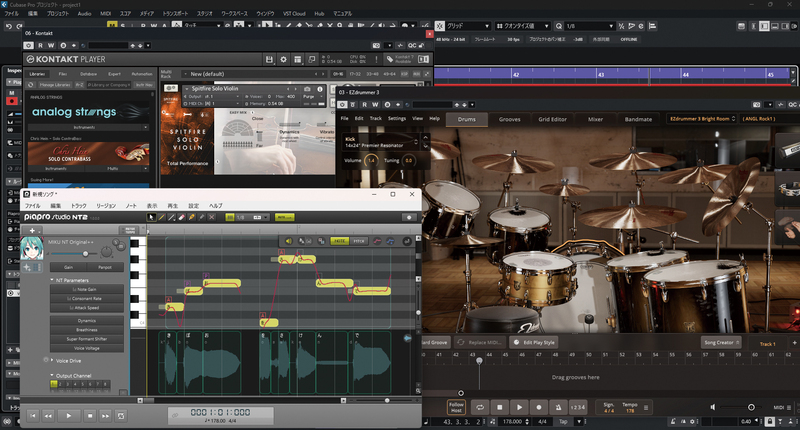Image resolution: width=800 pixels, height=430 pixels.
Task: Click the Breathiness parameter button
Action: click(87, 330)
